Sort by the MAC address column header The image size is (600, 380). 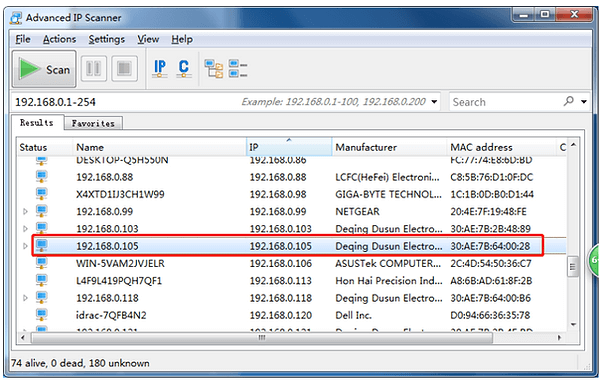501,147
